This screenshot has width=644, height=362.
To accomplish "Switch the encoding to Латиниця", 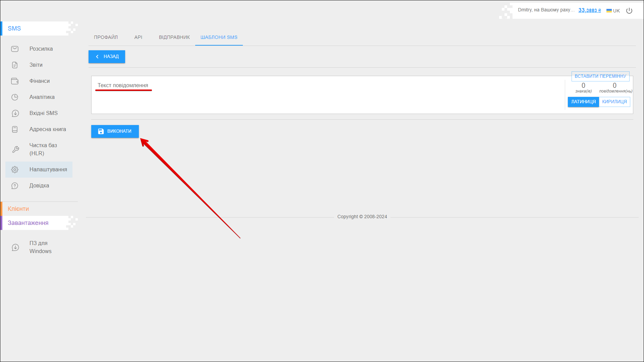I will [583, 102].
